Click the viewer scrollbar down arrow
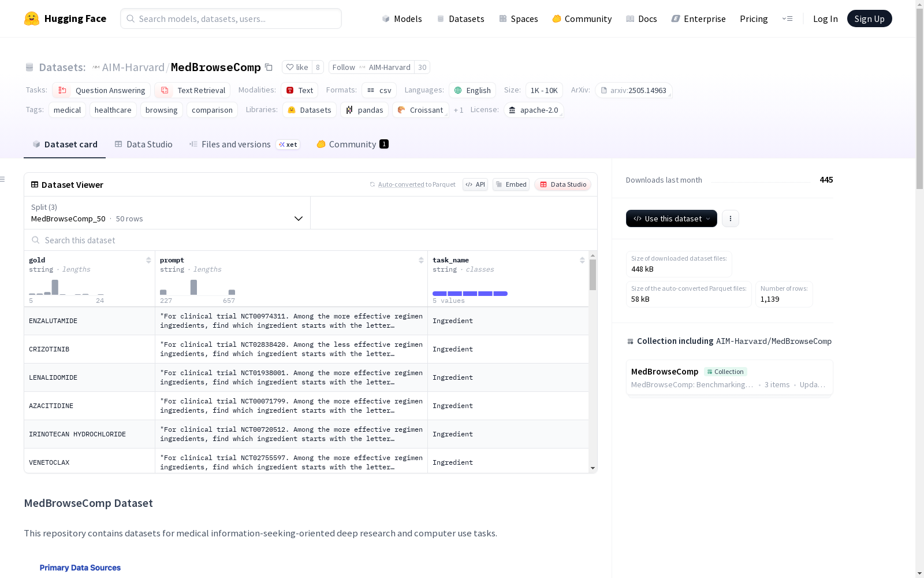The height and width of the screenshot is (578, 924). pyautogui.click(x=593, y=468)
